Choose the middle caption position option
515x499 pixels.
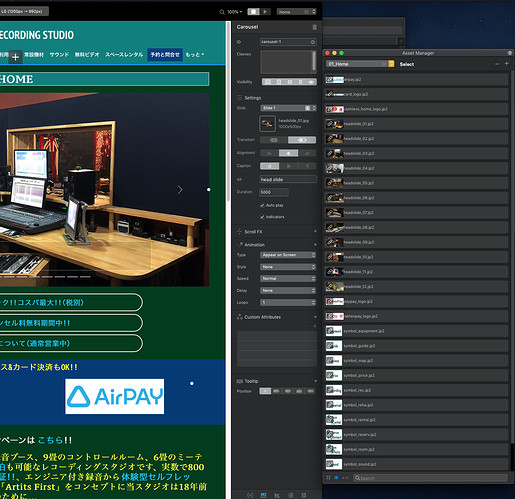pos(289,166)
